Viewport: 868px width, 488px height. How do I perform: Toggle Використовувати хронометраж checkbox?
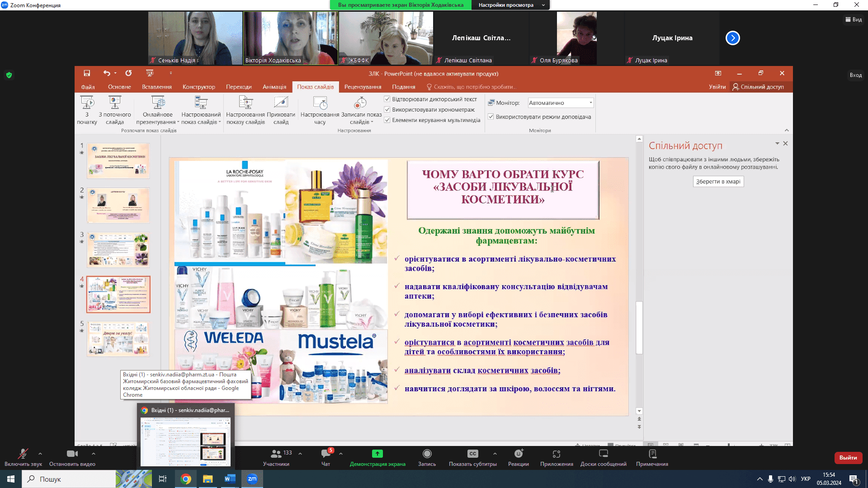387,109
